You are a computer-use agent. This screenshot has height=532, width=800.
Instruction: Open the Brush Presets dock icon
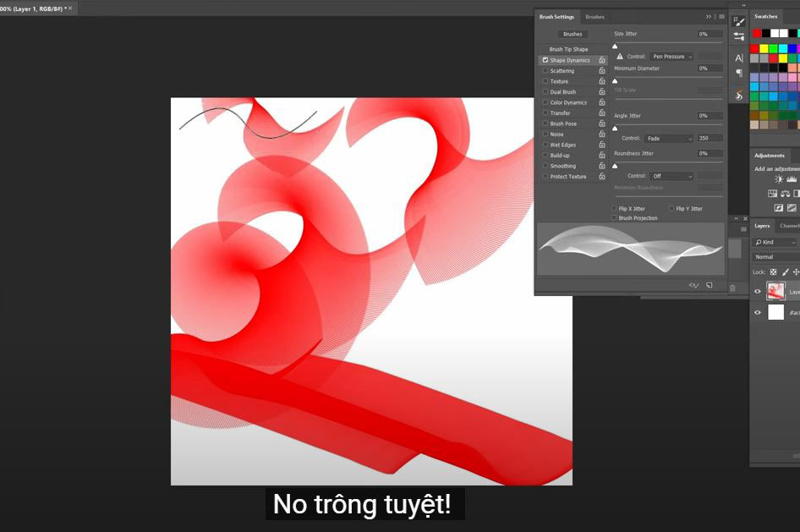(x=739, y=36)
